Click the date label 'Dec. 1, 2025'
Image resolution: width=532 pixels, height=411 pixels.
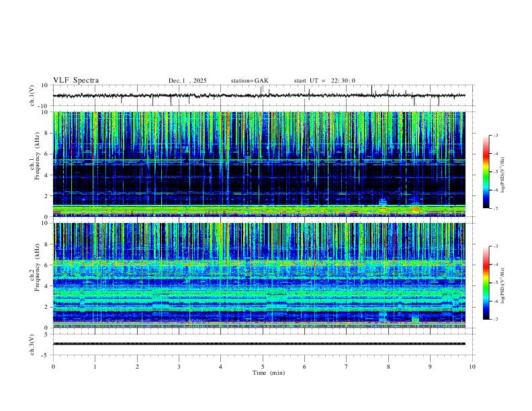(x=187, y=81)
